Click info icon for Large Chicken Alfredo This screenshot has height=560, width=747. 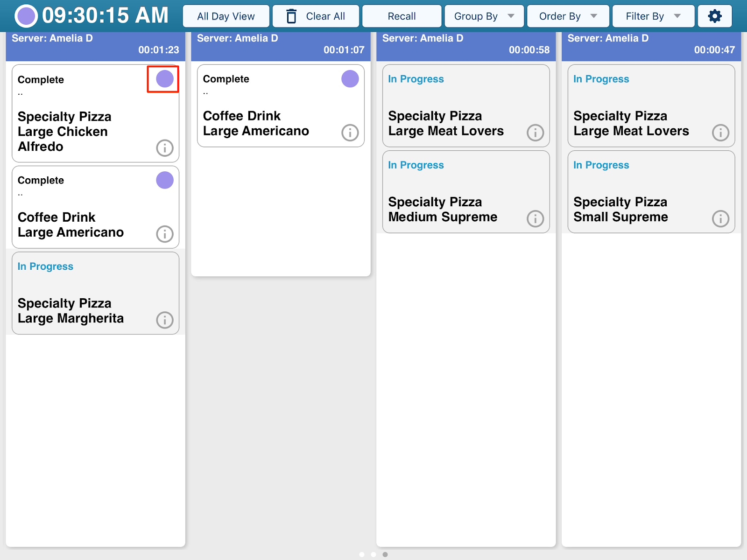(x=164, y=148)
